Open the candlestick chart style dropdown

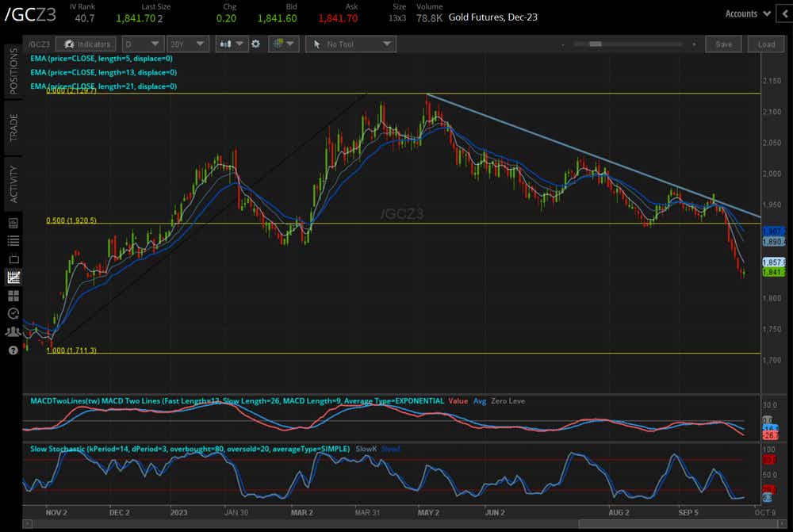(231, 44)
